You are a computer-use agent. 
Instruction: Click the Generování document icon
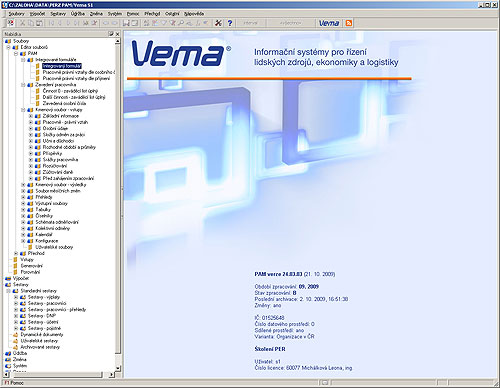[15, 266]
